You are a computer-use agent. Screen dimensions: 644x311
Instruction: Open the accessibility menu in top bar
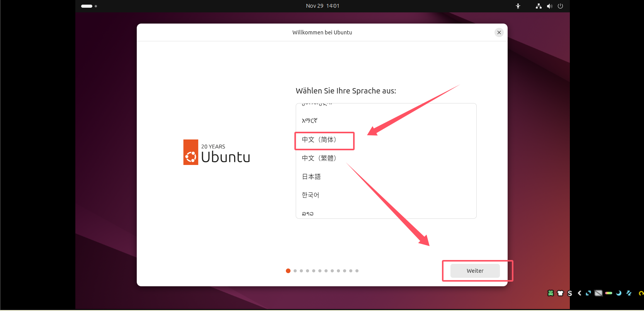(518, 6)
